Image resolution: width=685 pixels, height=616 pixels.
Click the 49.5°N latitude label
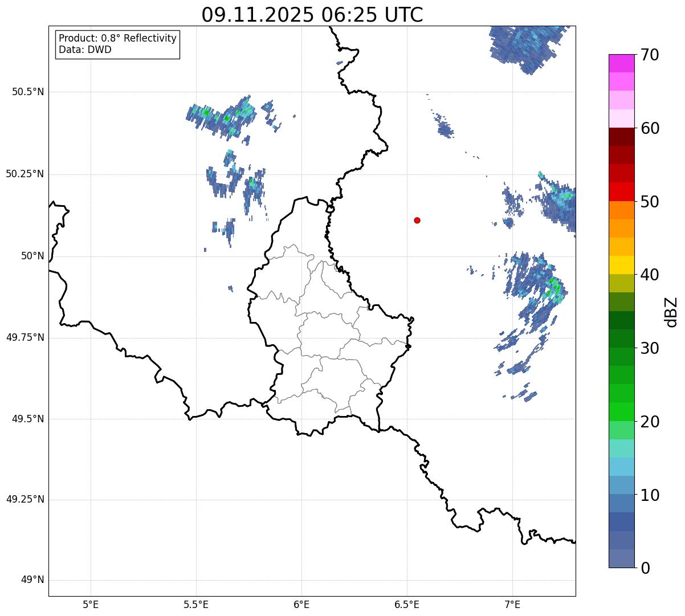[28, 419]
